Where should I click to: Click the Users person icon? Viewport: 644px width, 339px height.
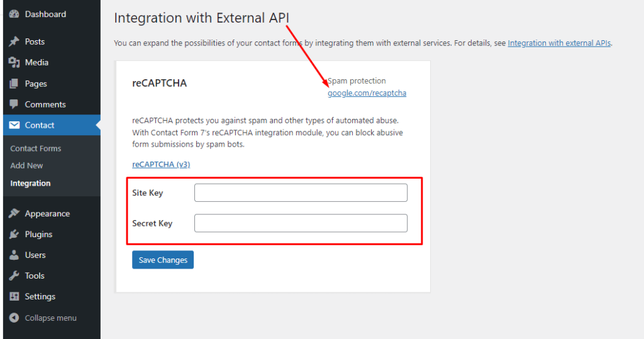point(14,255)
